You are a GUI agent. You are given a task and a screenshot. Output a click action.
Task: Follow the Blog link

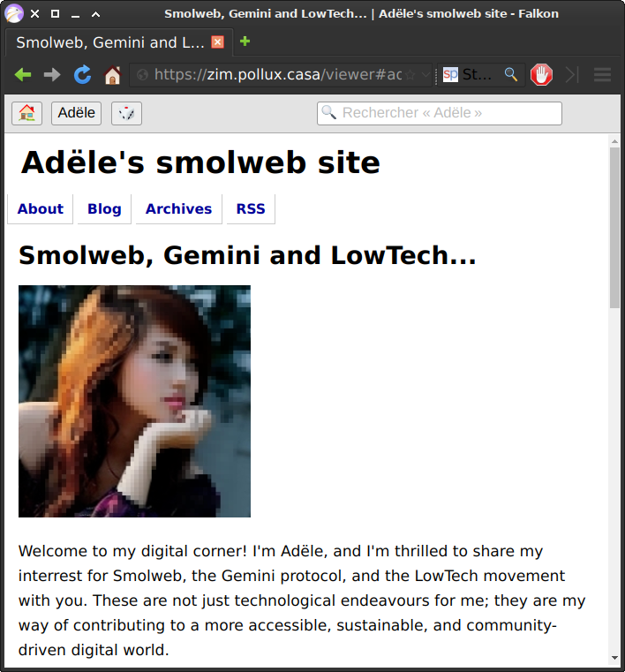pos(104,208)
